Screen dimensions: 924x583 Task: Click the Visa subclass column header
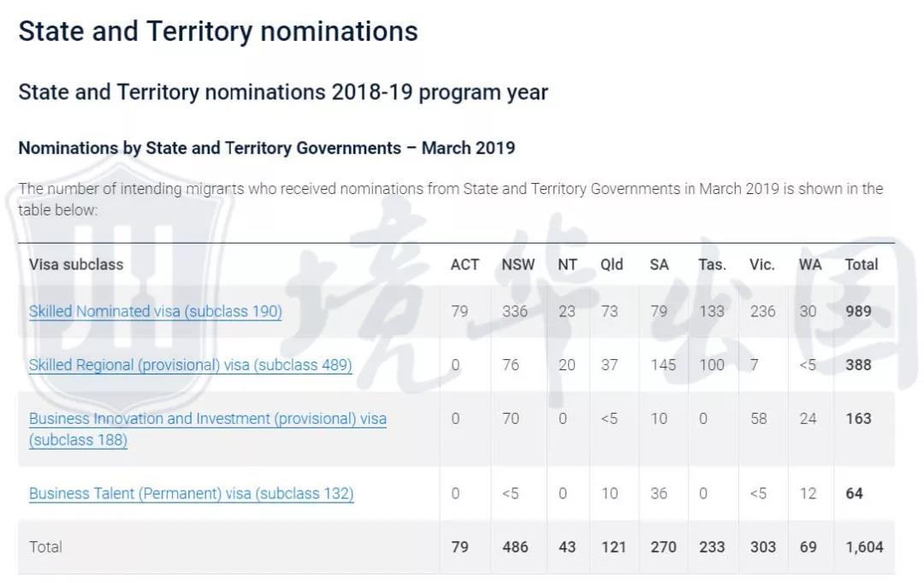point(76,265)
